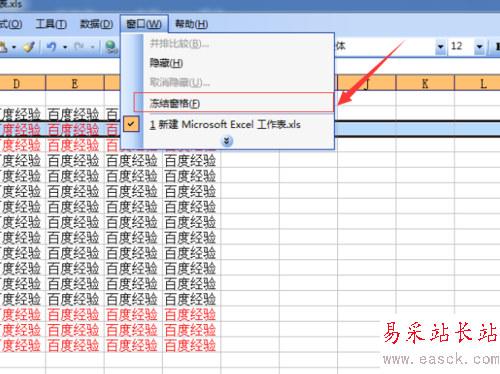
Task: Open the 数据(D) menu
Action: coord(96,24)
